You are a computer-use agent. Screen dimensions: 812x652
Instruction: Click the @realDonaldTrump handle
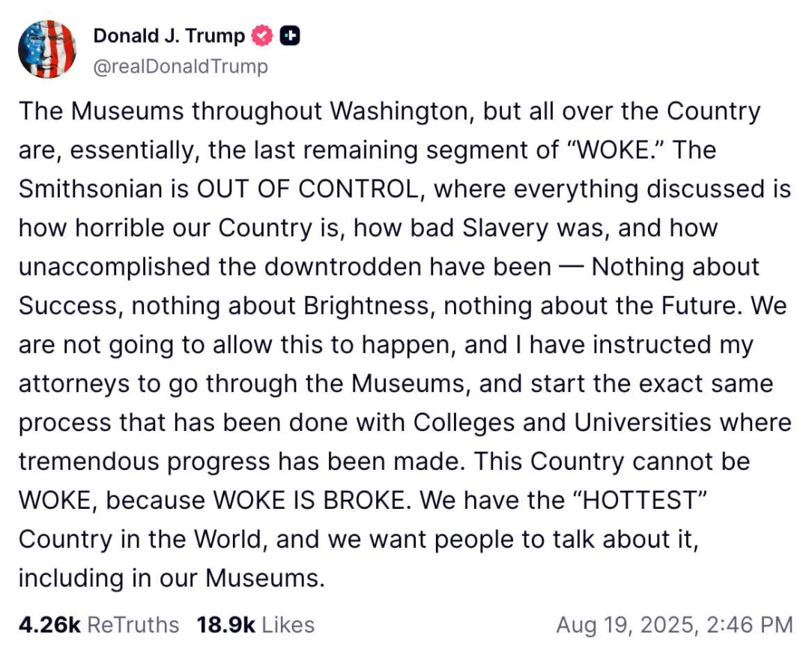point(180,67)
